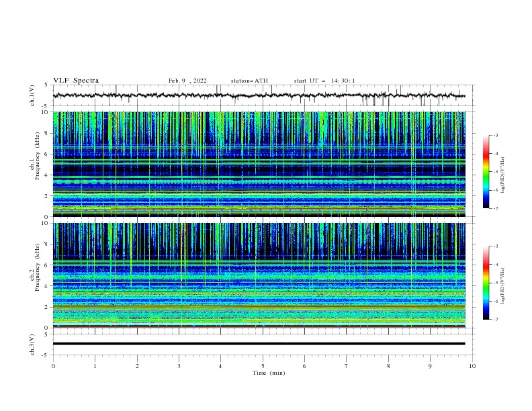Click the ch.1 spectrogram's 6 kHz tick label
The width and height of the screenshot is (532, 411).
tap(47, 154)
